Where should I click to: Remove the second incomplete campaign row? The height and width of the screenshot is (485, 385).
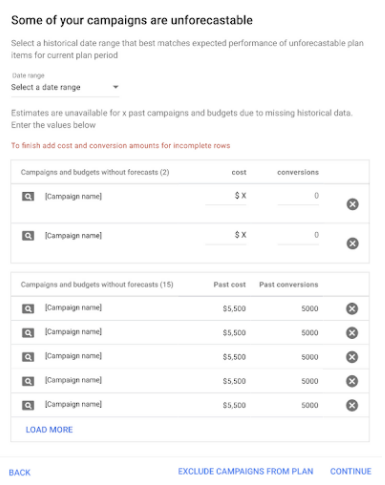click(x=352, y=243)
